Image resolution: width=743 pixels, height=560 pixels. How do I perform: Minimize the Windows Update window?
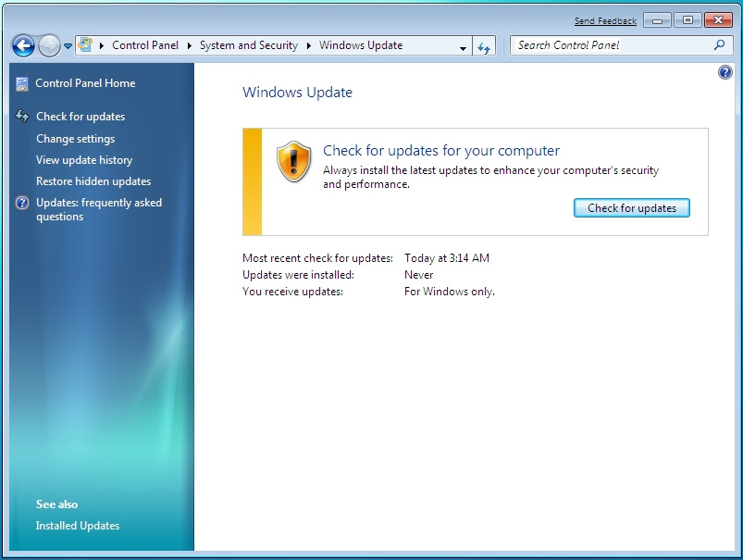(x=657, y=20)
